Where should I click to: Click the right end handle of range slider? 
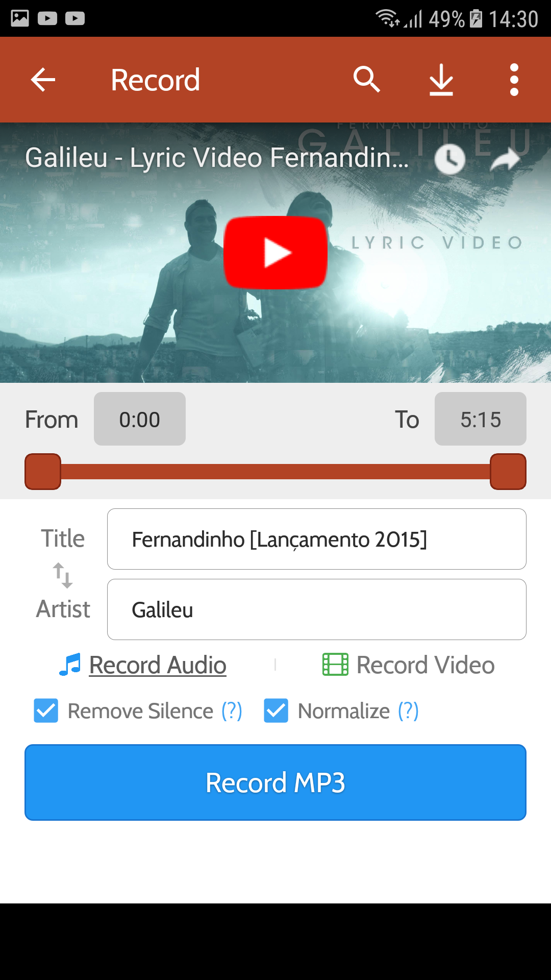(x=508, y=472)
